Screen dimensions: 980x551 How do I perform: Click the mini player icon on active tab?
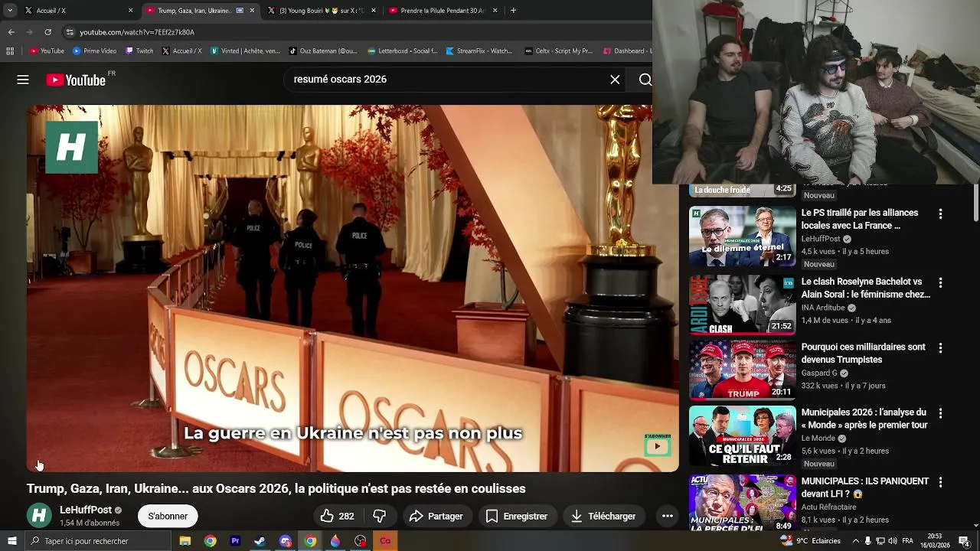pos(240,11)
